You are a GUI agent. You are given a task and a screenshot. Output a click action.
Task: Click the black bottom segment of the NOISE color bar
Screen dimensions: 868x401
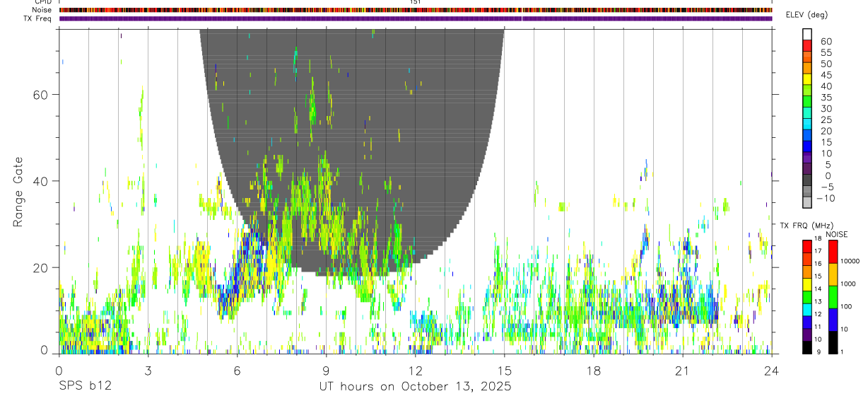tap(832, 342)
